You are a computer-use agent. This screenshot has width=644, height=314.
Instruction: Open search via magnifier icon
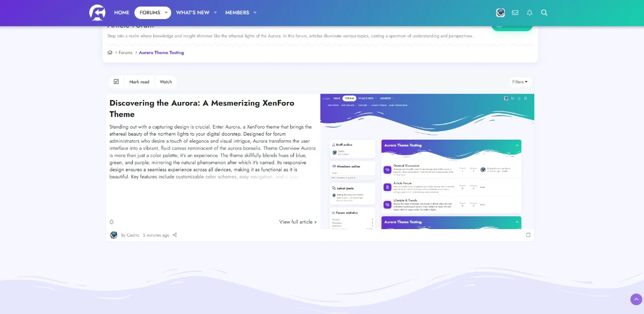click(x=544, y=13)
